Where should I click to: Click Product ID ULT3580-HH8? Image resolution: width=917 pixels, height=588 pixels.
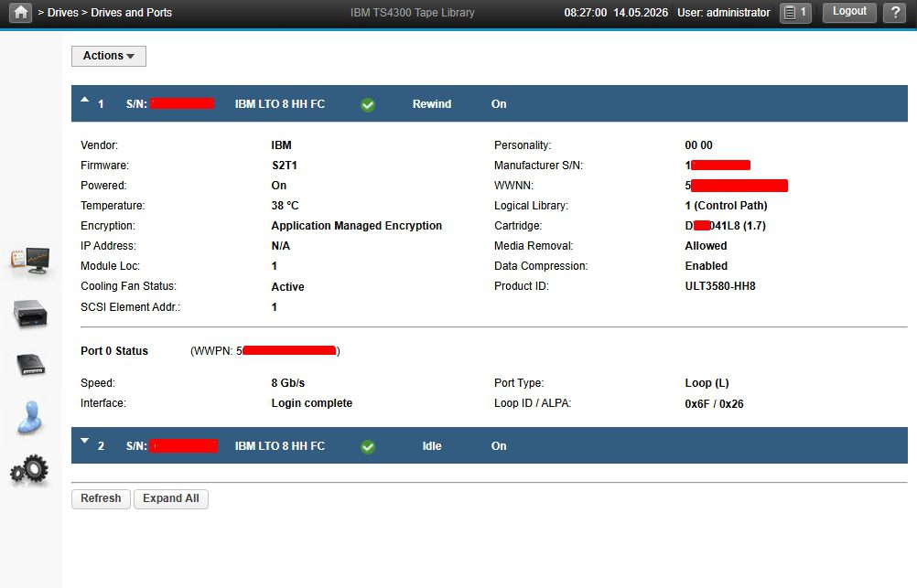(720, 286)
